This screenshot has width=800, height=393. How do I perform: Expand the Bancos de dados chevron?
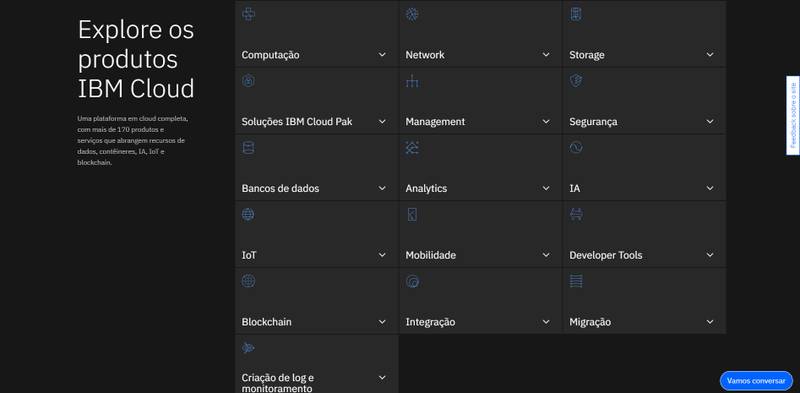click(x=382, y=188)
